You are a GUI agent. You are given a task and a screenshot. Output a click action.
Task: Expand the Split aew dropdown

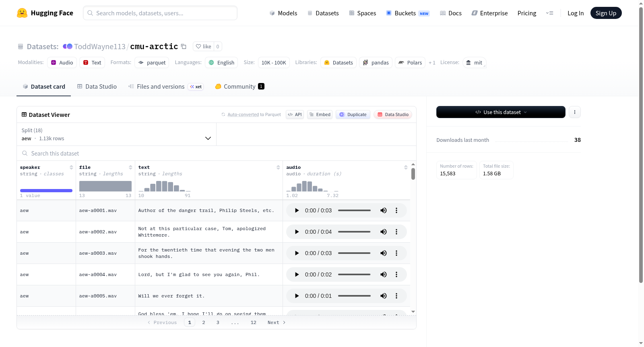[x=116, y=134]
